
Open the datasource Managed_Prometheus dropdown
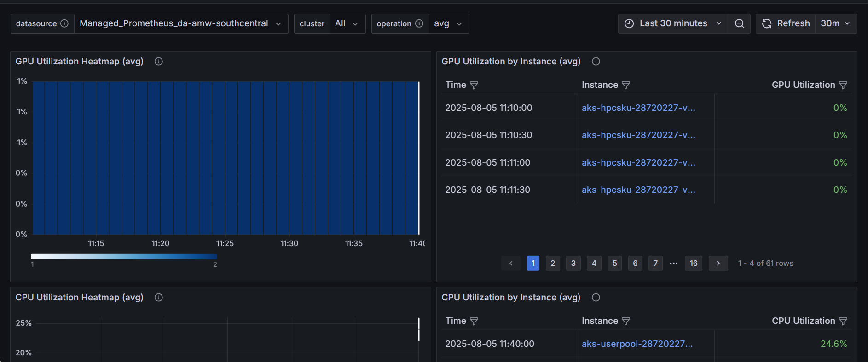(180, 23)
